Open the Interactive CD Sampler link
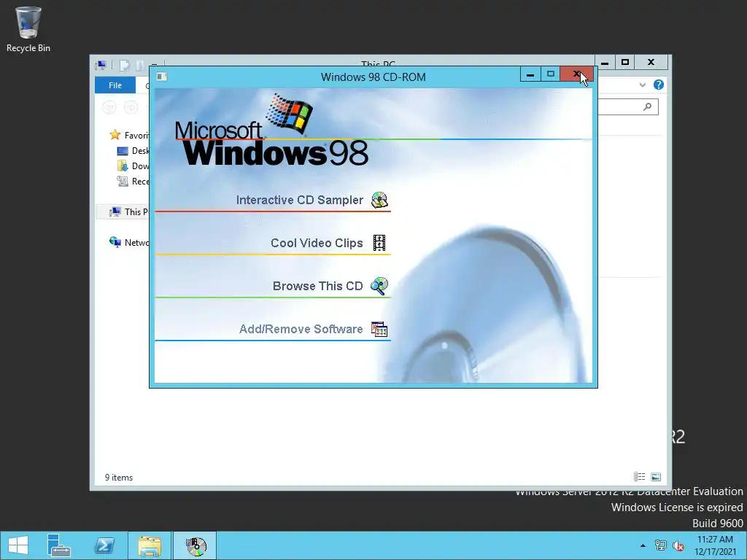The image size is (747, 560). [300, 200]
